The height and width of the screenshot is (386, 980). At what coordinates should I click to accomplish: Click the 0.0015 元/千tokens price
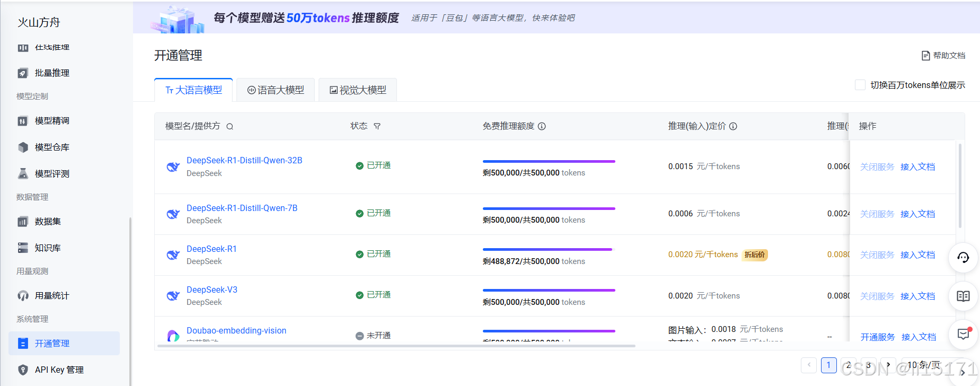tap(704, 166)
